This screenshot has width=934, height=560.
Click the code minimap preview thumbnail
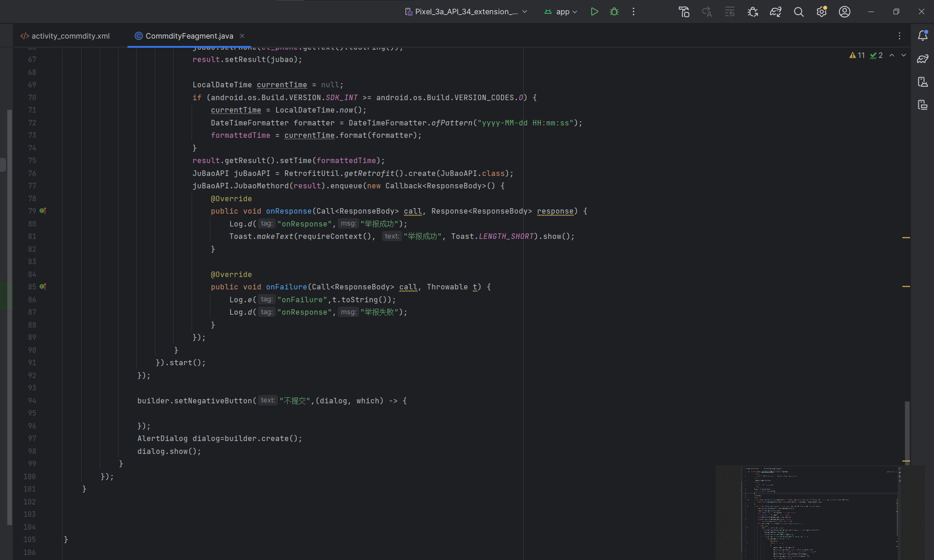point(820,512)
